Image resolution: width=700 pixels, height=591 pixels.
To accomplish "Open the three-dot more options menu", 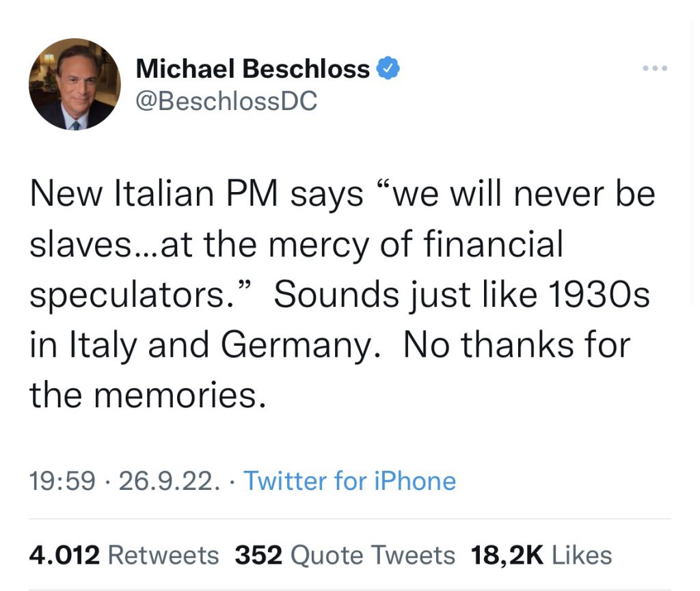I will coord(654,68).
